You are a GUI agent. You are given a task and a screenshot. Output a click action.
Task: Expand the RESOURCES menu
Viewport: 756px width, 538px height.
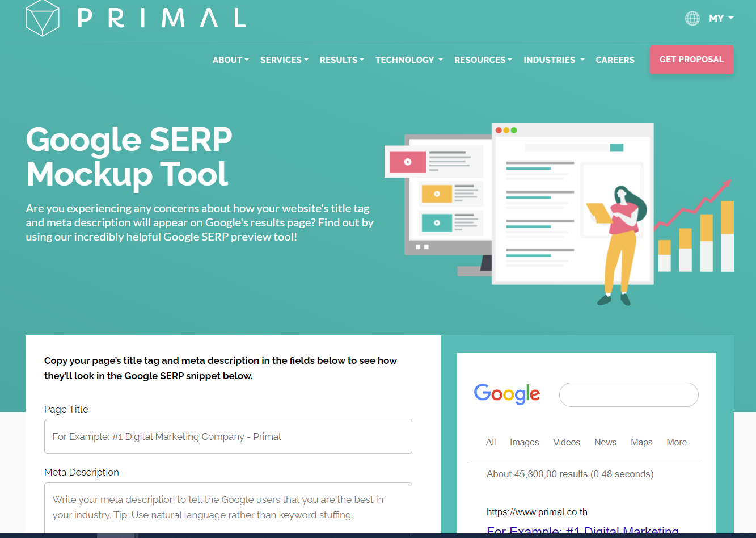click(x=483, y=60)
